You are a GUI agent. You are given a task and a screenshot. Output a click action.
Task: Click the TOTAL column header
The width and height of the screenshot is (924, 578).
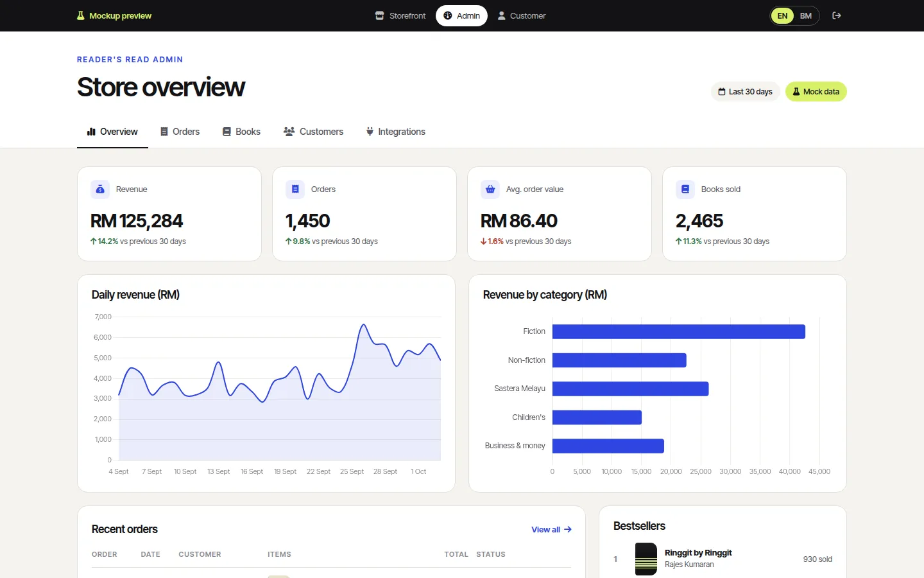pos(456,554)
